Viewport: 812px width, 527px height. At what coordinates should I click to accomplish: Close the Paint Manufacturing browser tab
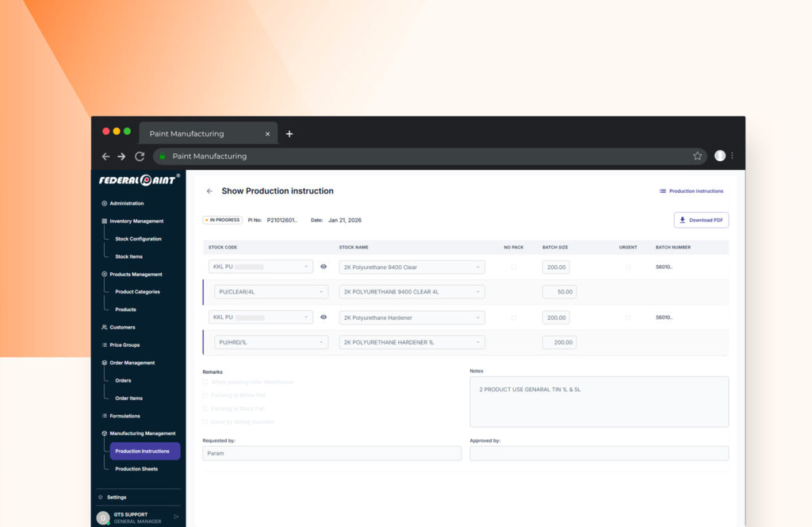pyautogui.click(x=267, y=134)
